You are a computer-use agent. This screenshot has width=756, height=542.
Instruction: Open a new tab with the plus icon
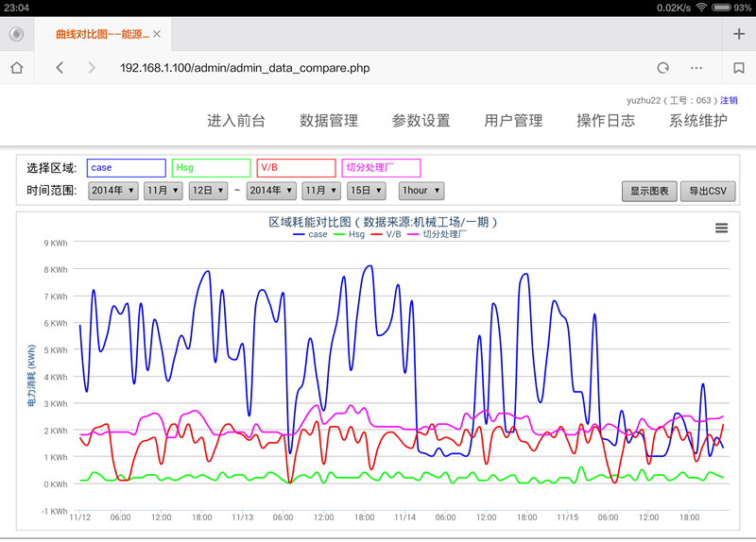tap(739, 34)
